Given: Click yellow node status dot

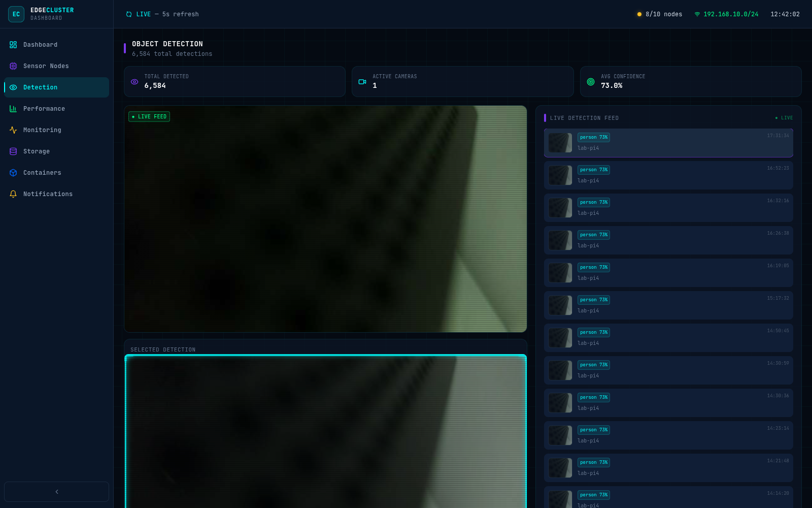Looking at the screenshot, I should [x=639, y=14].
